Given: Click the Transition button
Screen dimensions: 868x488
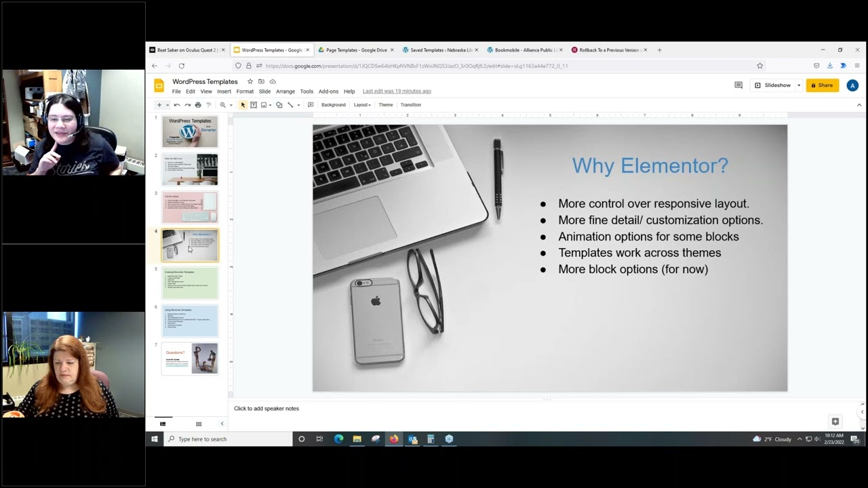Looking at the screenshot, I should pos(410,105).
